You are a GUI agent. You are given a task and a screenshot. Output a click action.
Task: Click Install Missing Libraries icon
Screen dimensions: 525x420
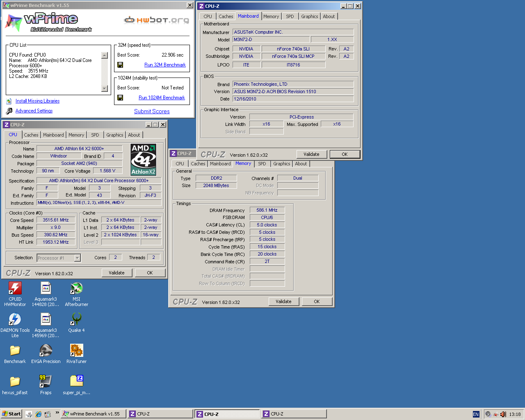coord(9,101)
